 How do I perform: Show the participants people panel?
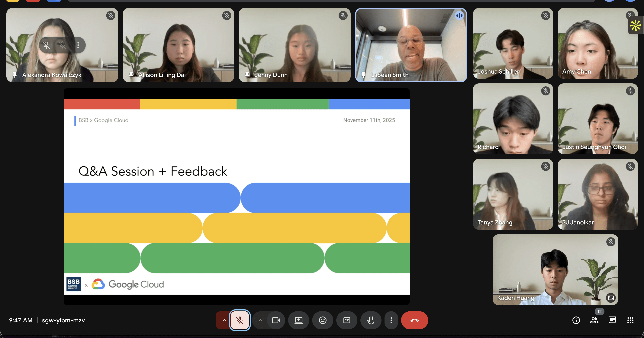(x=594, y=320)
